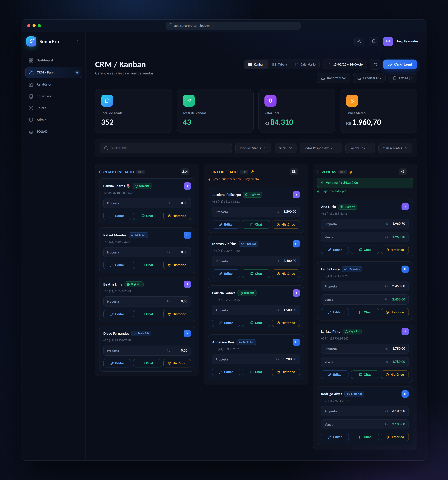Open the Geral dropdown

point(285,148)
